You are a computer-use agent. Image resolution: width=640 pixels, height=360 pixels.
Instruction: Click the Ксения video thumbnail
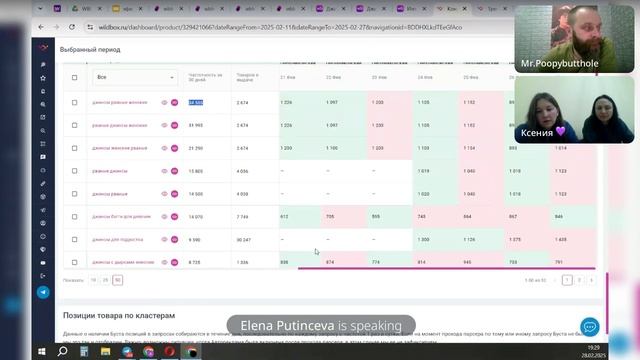[x=574, y=110]
